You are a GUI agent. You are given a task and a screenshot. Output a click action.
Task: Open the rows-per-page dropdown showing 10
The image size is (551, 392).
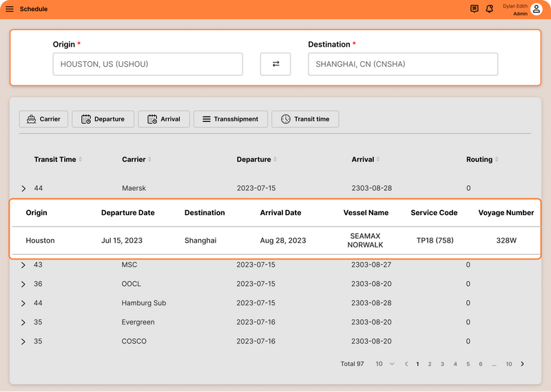(385, 364)
